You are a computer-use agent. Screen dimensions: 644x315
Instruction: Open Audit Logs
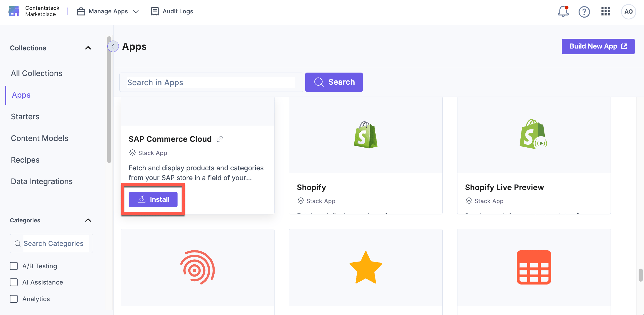(172, 11)
